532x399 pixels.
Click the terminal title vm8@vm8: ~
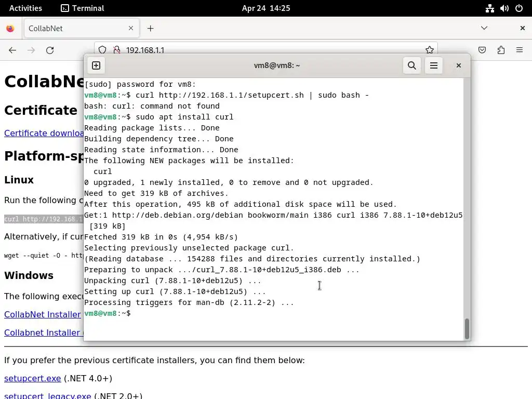(x=277, y=65)
